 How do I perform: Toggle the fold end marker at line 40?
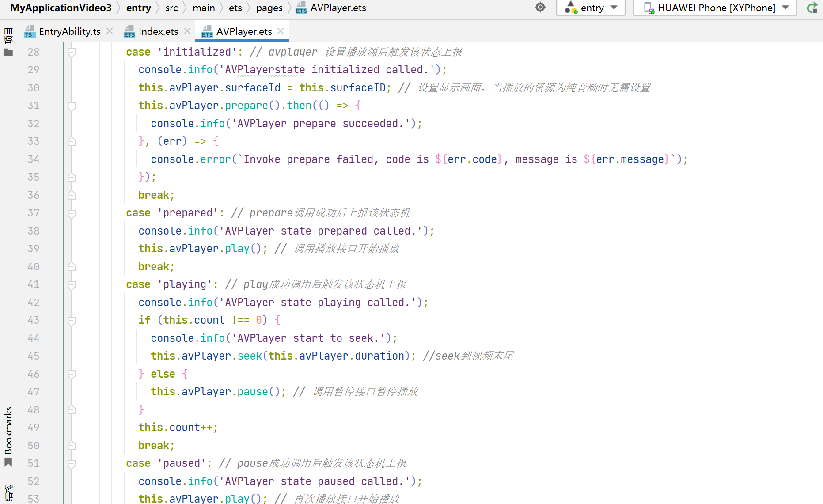point(72,267)
